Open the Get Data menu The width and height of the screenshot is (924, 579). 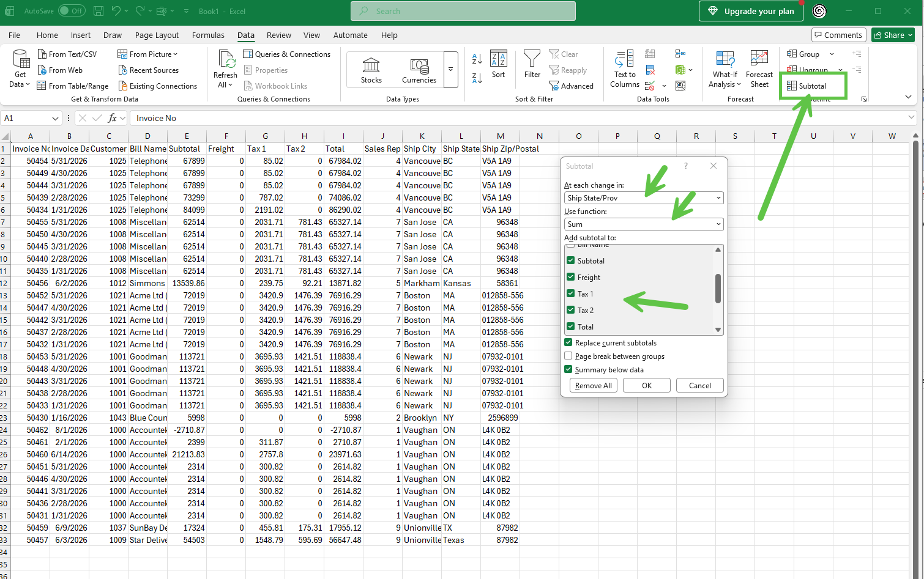click(x=21, y=68)
